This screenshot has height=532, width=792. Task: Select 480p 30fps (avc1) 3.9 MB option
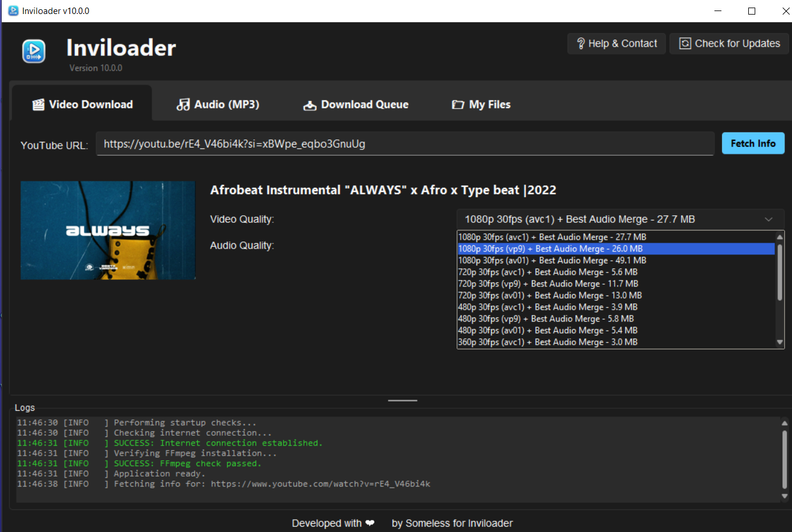pos(616,307)
